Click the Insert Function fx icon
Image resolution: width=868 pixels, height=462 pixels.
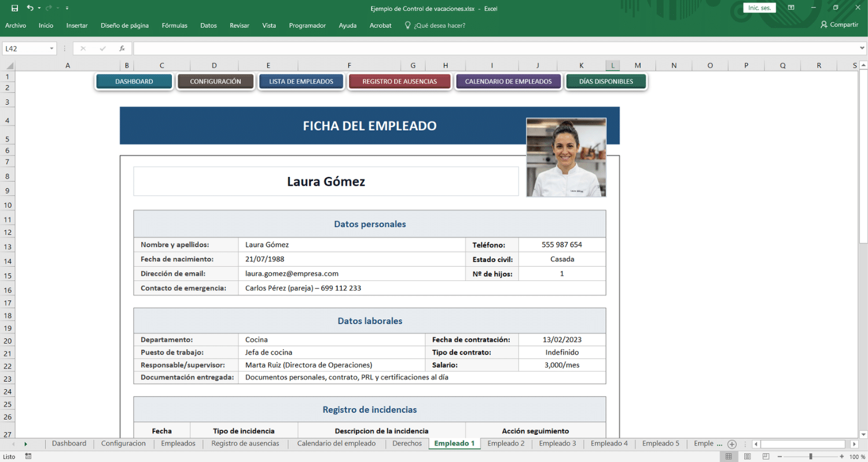coord(122,49)
